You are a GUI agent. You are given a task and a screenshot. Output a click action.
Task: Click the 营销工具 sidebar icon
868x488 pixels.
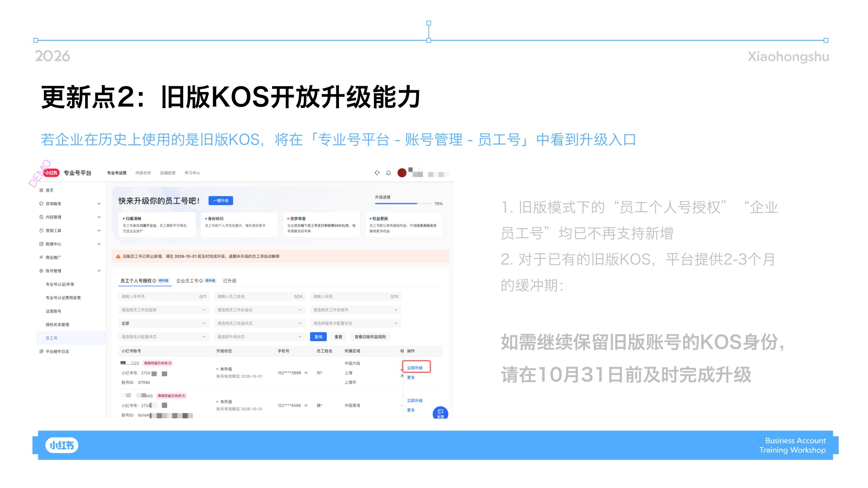coord(41,231)
